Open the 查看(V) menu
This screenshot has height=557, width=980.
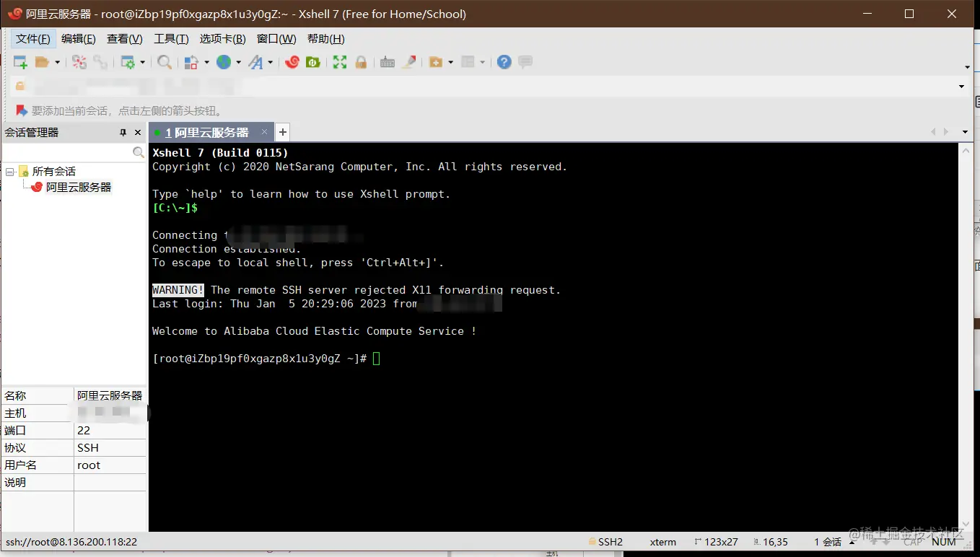125,39
